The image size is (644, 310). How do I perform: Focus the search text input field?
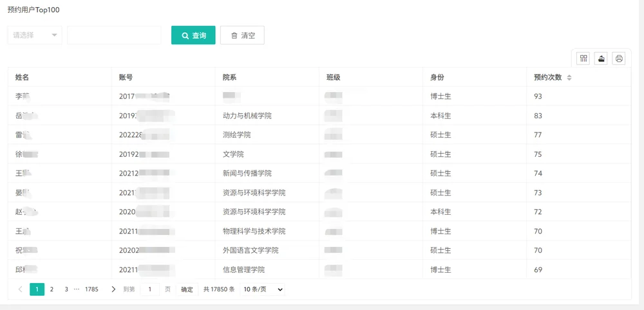pyautogui.click(x=114, y=35)
